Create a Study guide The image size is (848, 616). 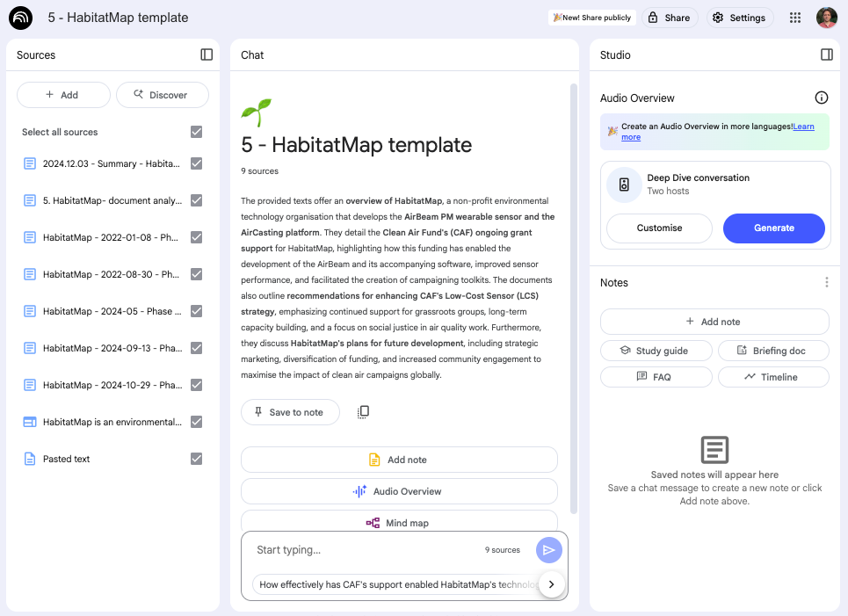click(656, 351)
